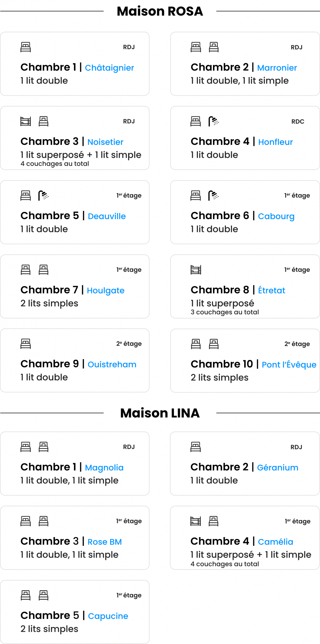Viewport: 320px width, 644px height.
Task: Click the Rose BM room name
Action: (104, 542)
